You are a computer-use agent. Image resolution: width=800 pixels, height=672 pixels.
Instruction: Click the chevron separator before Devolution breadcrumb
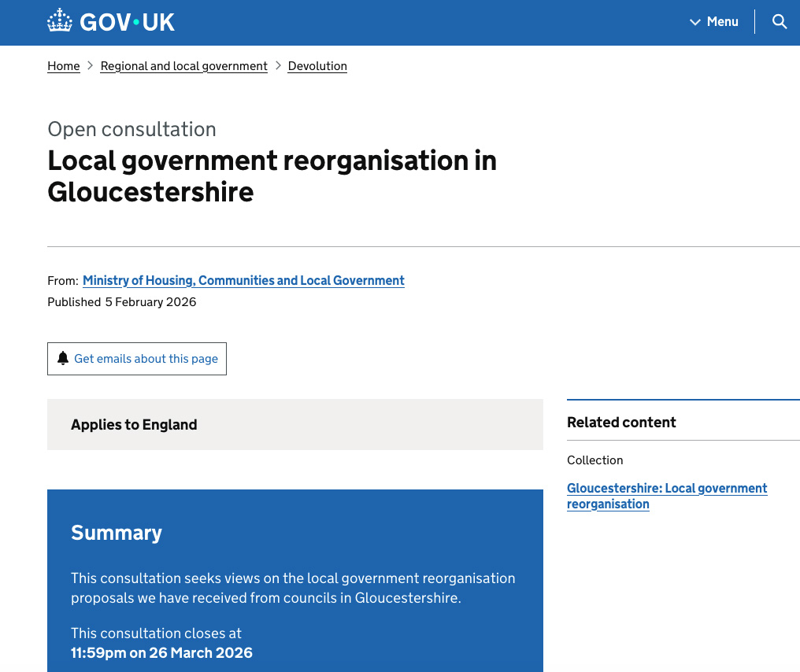278,66
